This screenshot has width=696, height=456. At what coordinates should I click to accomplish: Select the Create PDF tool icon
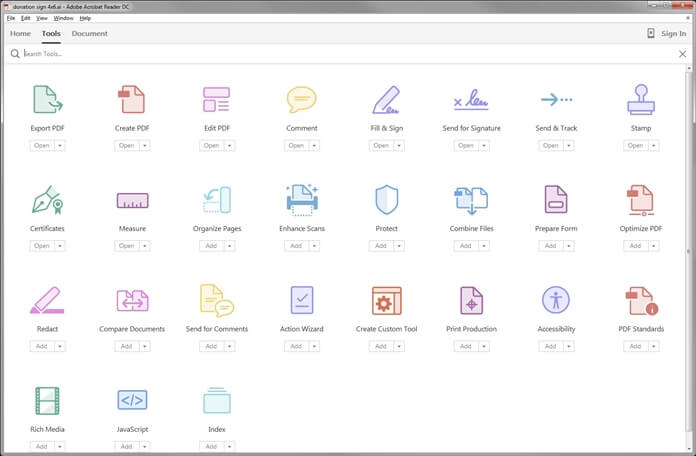click(x=132, y=99)
